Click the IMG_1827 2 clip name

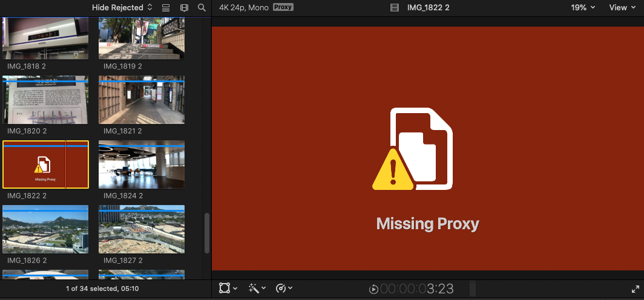click(123, 261)
